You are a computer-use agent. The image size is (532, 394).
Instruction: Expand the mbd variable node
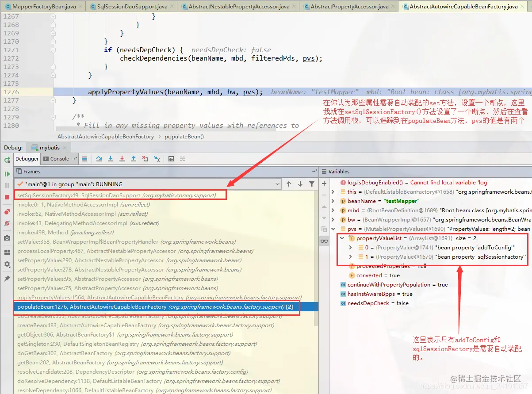[x=333, y=210]
